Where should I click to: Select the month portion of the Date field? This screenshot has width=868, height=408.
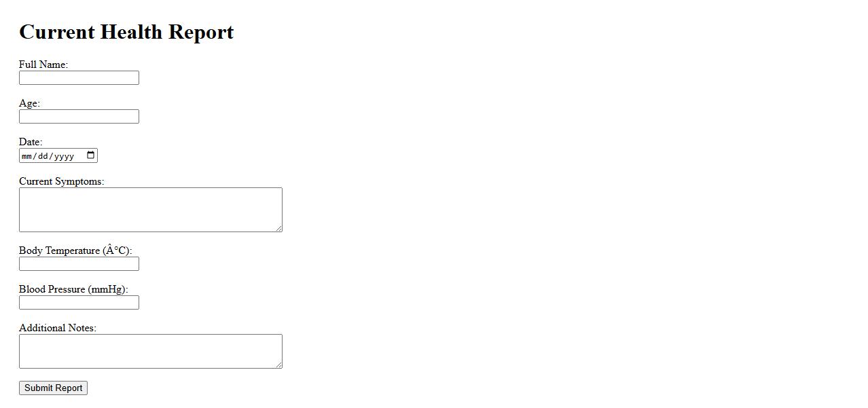coord(26,156)
